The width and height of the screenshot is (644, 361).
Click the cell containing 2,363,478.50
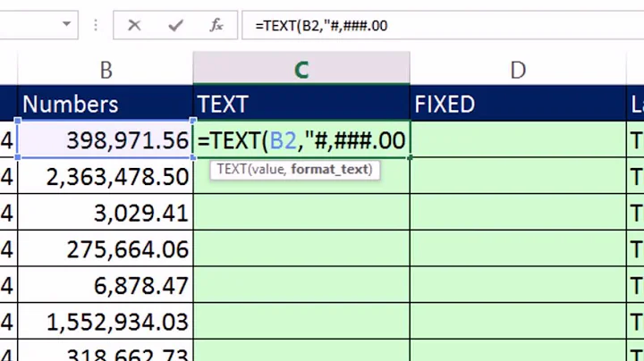tap(106, 177)
